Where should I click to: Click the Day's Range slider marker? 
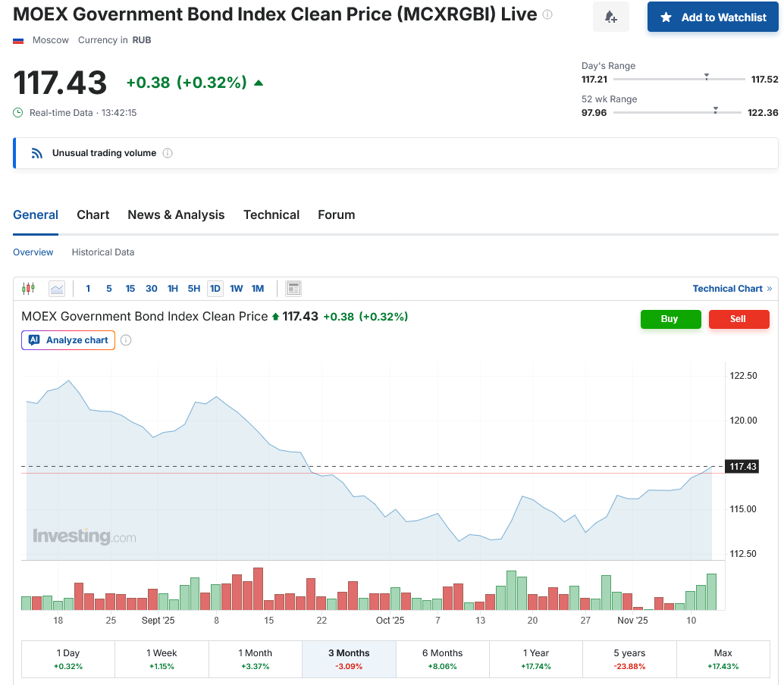click(707, 77)
